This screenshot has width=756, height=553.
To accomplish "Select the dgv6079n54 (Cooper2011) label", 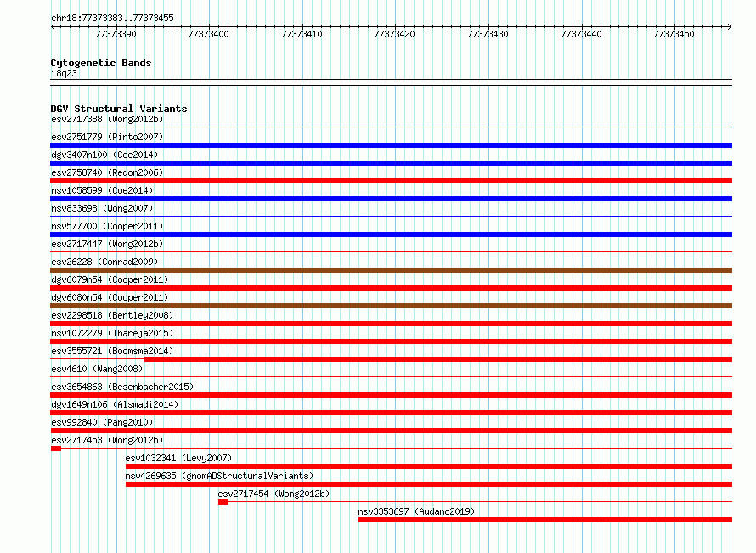I will pos(110,279).
